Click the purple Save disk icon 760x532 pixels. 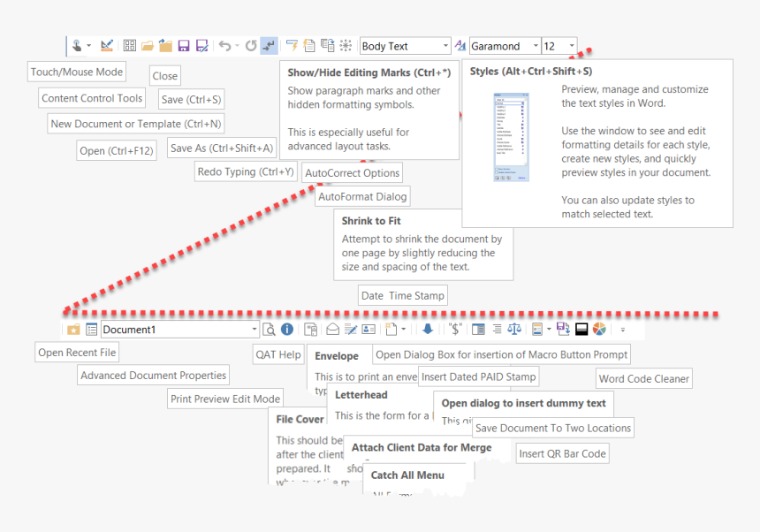point(184,46)
